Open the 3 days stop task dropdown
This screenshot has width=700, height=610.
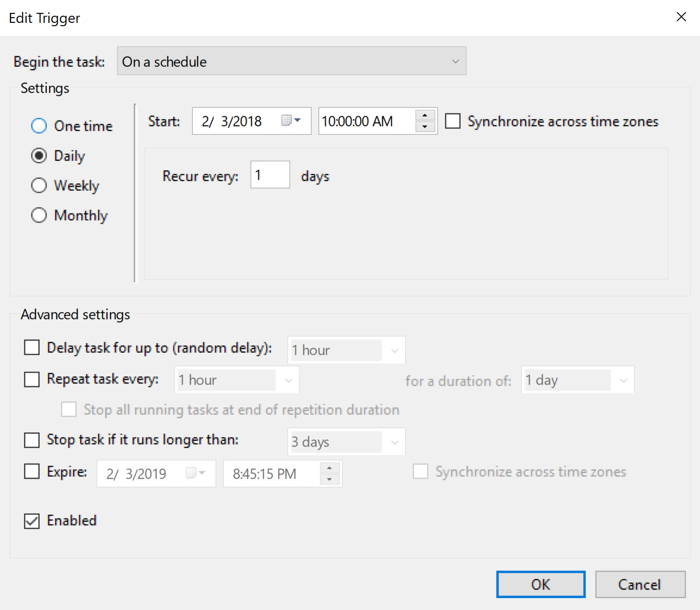[347, 442]
